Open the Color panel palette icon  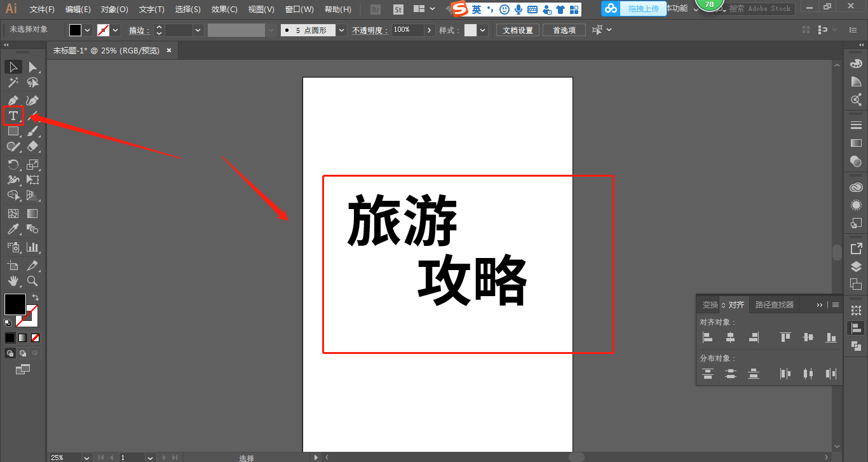(x=856, y=64)
